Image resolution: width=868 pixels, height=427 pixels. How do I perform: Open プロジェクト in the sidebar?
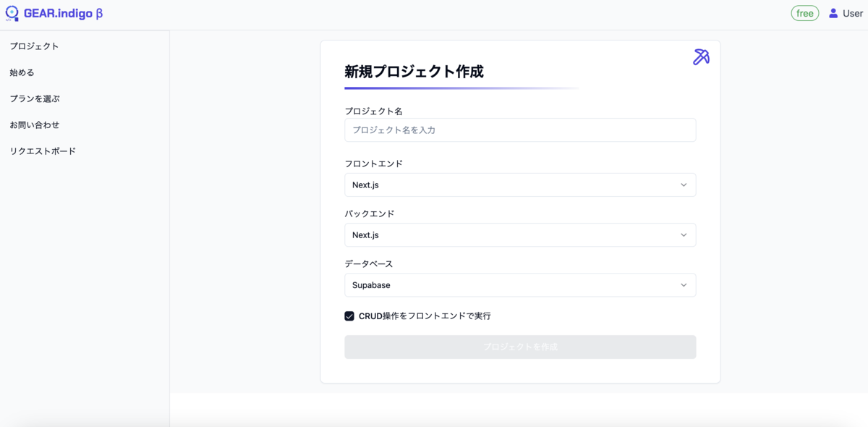[x=34, y=46]
